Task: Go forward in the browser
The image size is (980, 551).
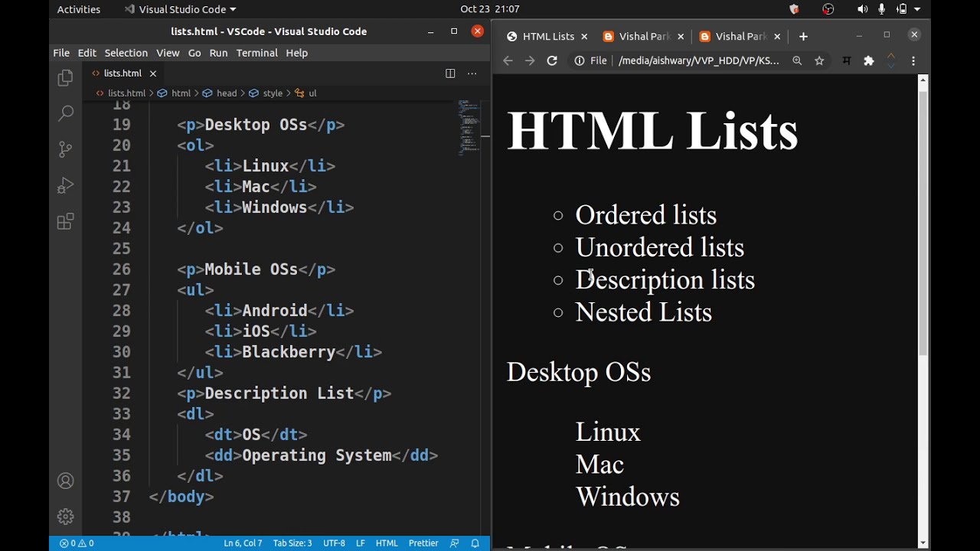Action: point(530,60)
